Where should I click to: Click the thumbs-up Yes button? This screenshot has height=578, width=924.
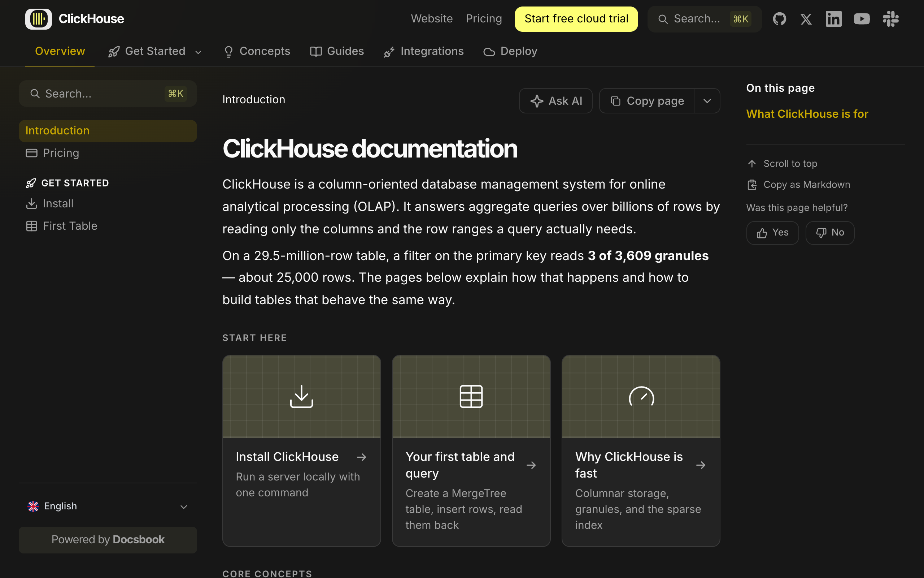coord(772,233)
